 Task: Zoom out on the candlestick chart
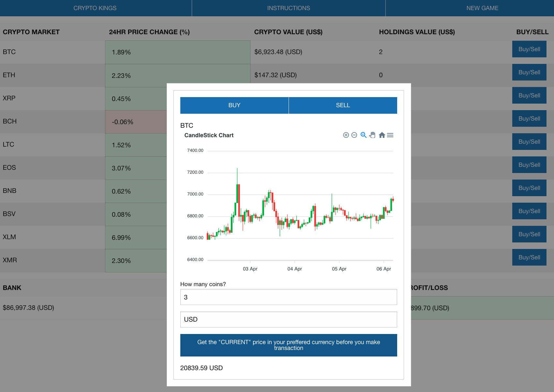click(354, 135)
